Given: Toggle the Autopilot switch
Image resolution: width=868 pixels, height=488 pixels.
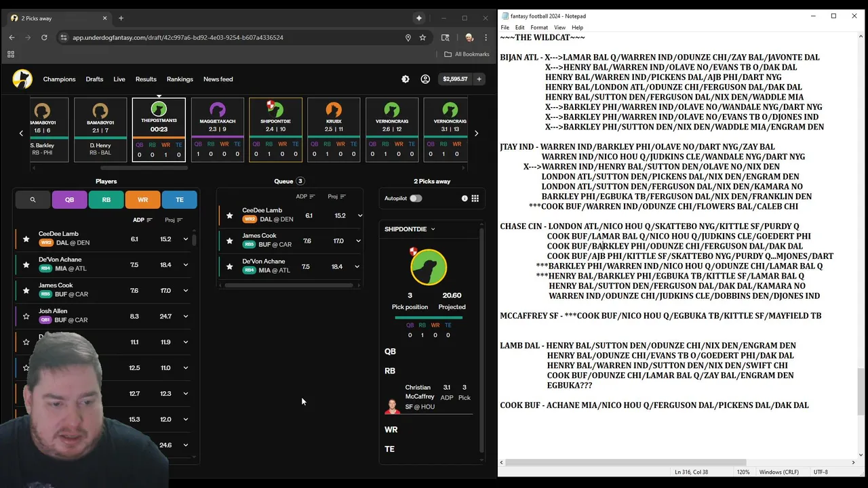Looking at the screenshot, I should click(416, 199).
